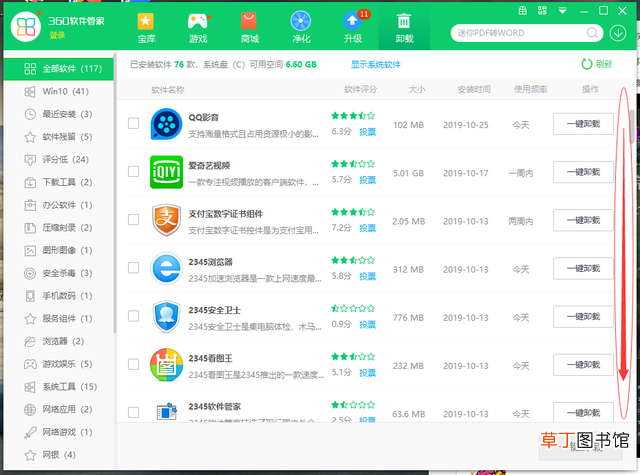Click the 2345软件管家 app icon
640x475 pixels.
(167, 411)
